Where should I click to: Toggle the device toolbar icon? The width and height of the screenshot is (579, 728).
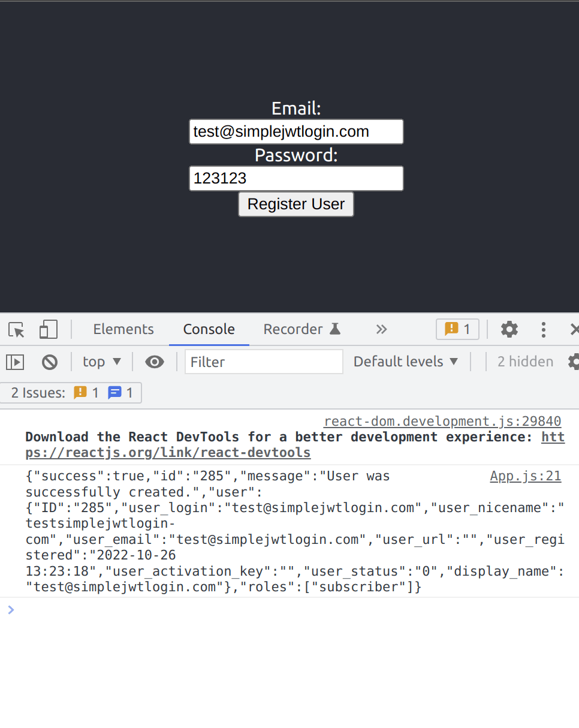pos(49,329)
